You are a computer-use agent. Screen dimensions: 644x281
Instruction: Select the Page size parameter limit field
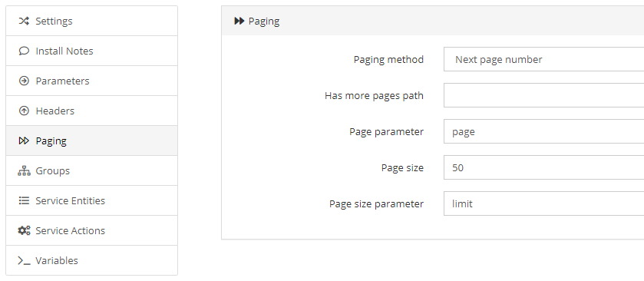(543, 203)
